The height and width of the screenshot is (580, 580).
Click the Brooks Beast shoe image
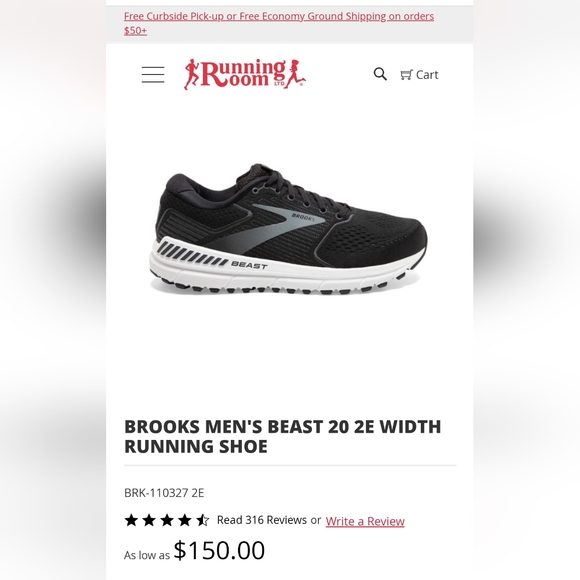(x=288, y=229)
